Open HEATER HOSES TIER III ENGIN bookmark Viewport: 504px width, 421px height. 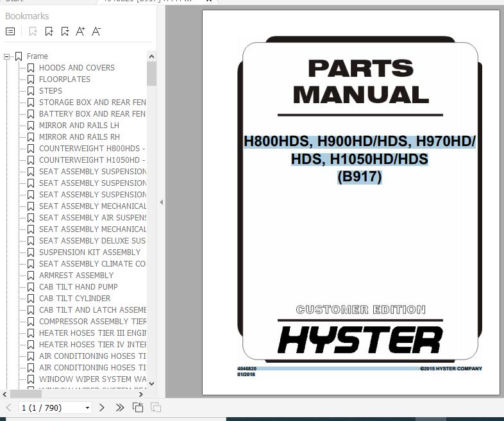tap(92, 333)
